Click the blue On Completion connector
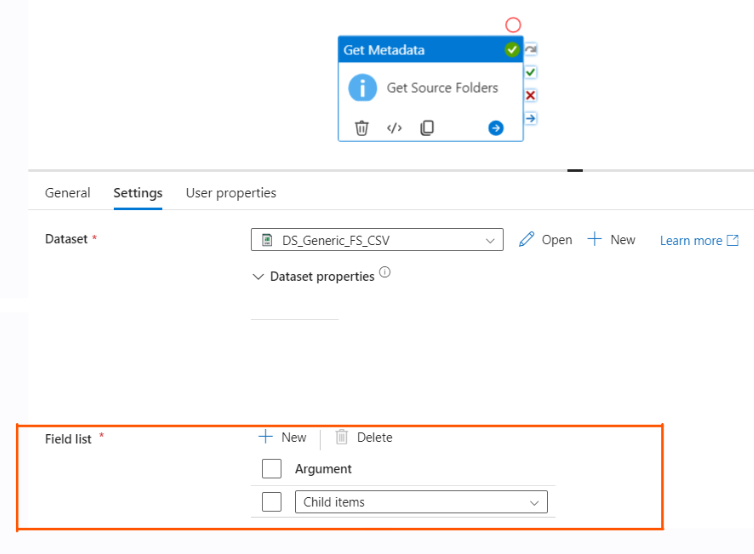The image size is (754, 554). tap(531, 118)
